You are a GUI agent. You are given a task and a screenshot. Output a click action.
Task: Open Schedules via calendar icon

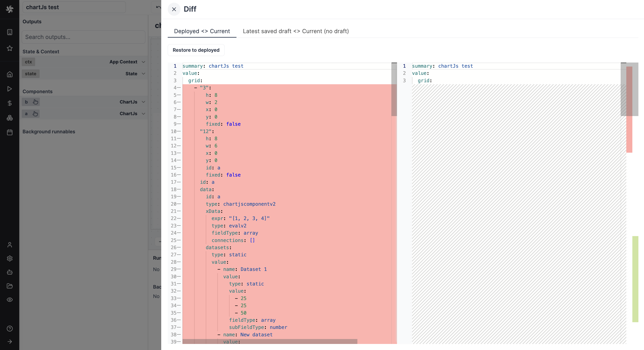(x=9, y=132)
